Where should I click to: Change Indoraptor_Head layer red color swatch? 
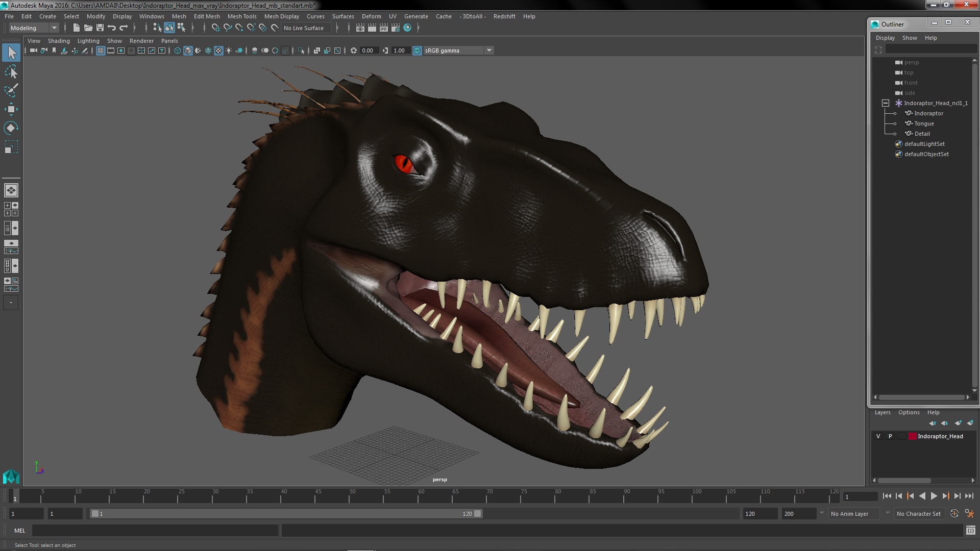(912, 436)
